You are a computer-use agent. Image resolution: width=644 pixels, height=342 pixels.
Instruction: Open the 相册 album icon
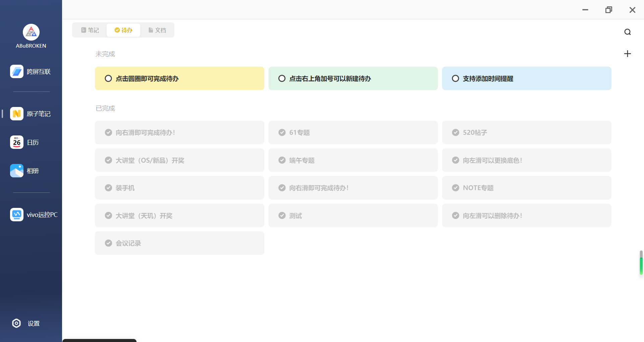tap(17, 171)
